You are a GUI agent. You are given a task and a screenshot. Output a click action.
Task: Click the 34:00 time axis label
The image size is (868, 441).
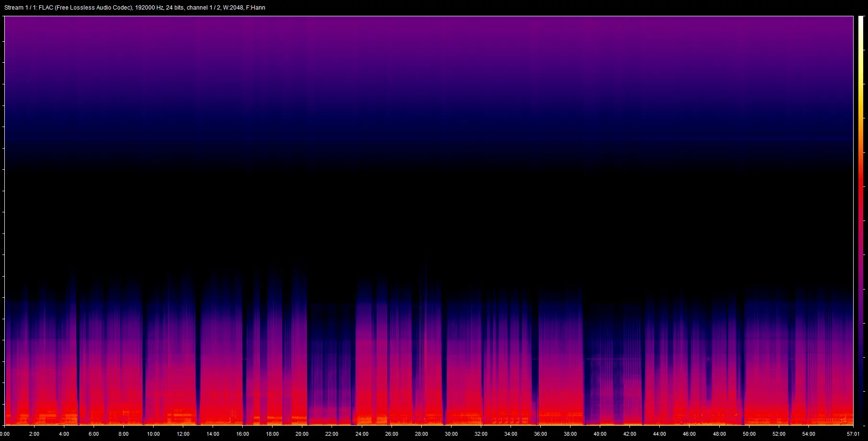point(511,434)
